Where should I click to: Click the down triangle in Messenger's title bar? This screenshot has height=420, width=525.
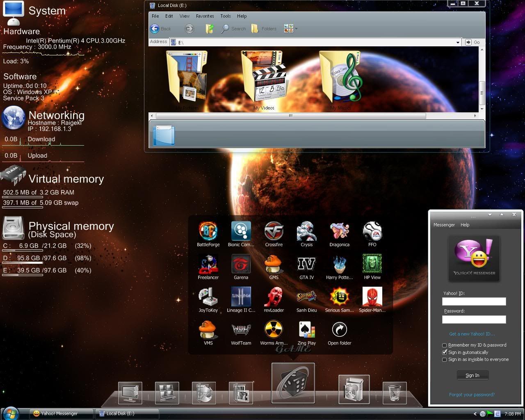coord(490,215)
